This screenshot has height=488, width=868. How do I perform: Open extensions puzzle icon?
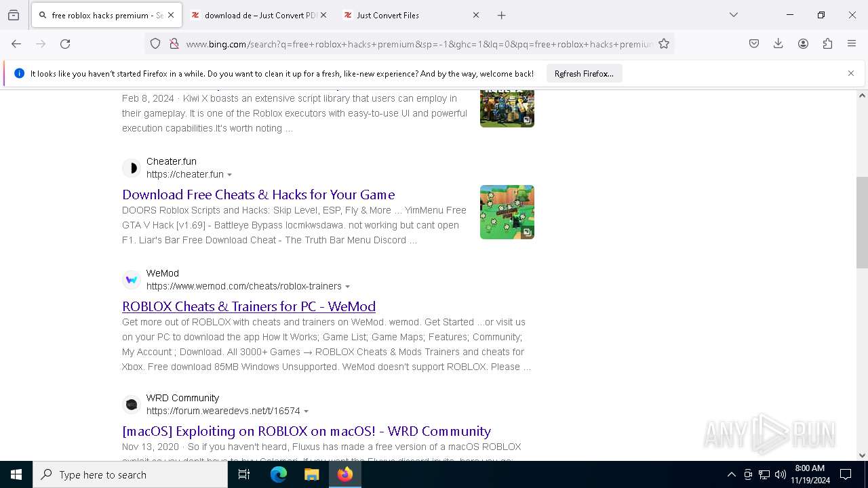[827, 44]
